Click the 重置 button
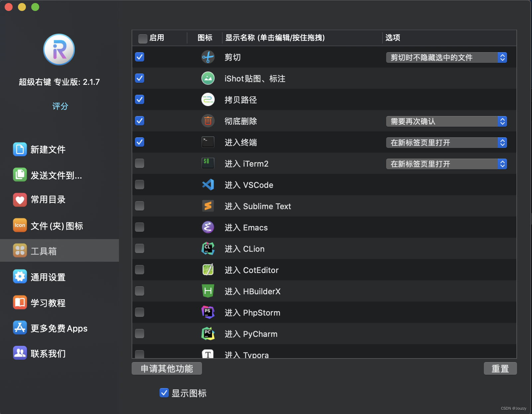 pyautogui.click(x=500, y=368)
